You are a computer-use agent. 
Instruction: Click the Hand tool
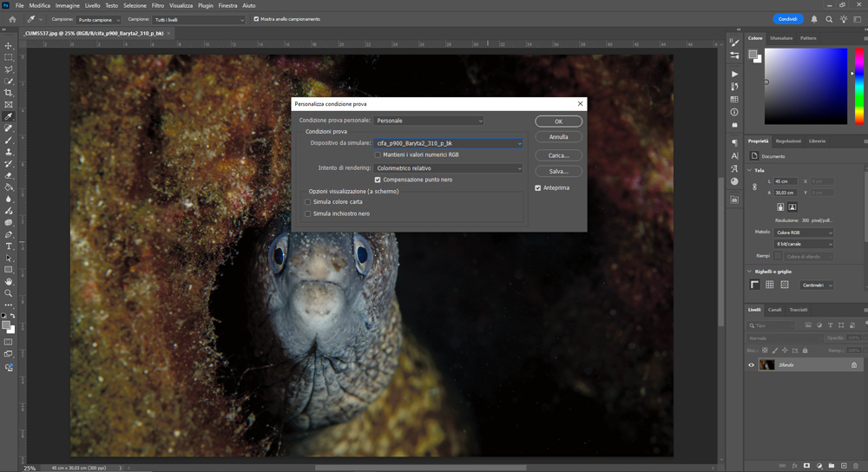9,281
